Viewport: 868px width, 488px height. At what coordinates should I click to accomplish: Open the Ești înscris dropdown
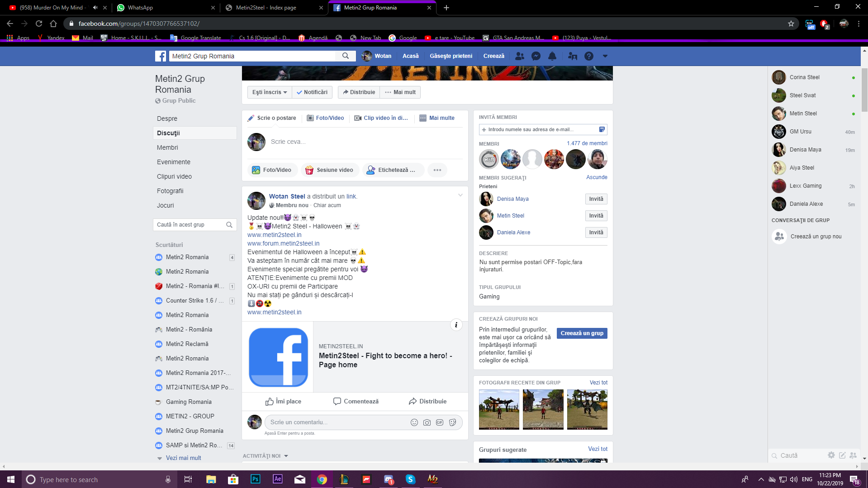click(270, 92)
